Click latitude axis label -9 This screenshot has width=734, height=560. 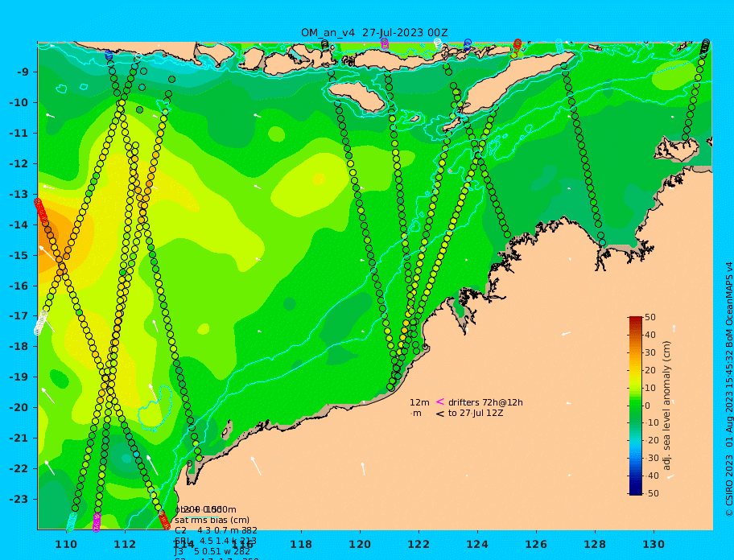(x=23, y=72)
